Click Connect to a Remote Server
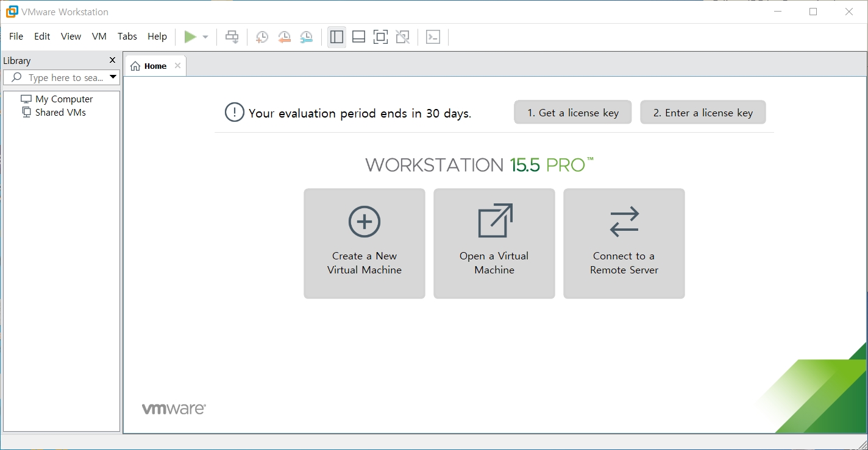 [624, 244]
